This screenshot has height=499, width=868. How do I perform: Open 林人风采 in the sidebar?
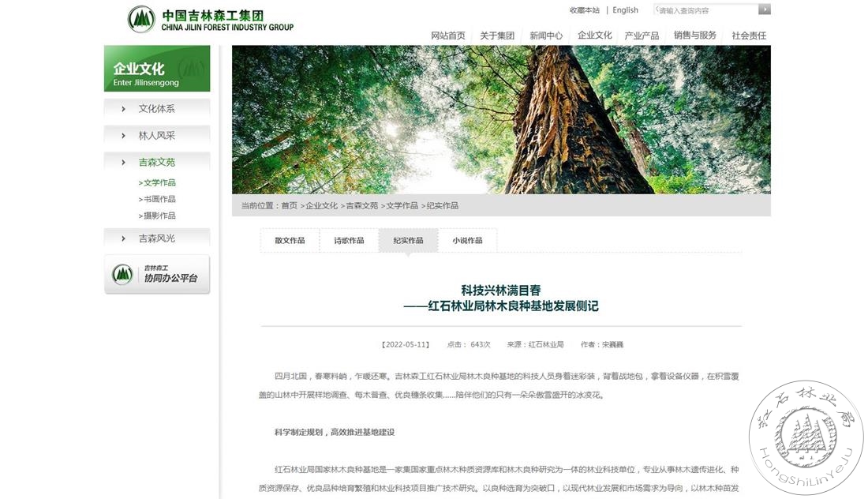157,136
